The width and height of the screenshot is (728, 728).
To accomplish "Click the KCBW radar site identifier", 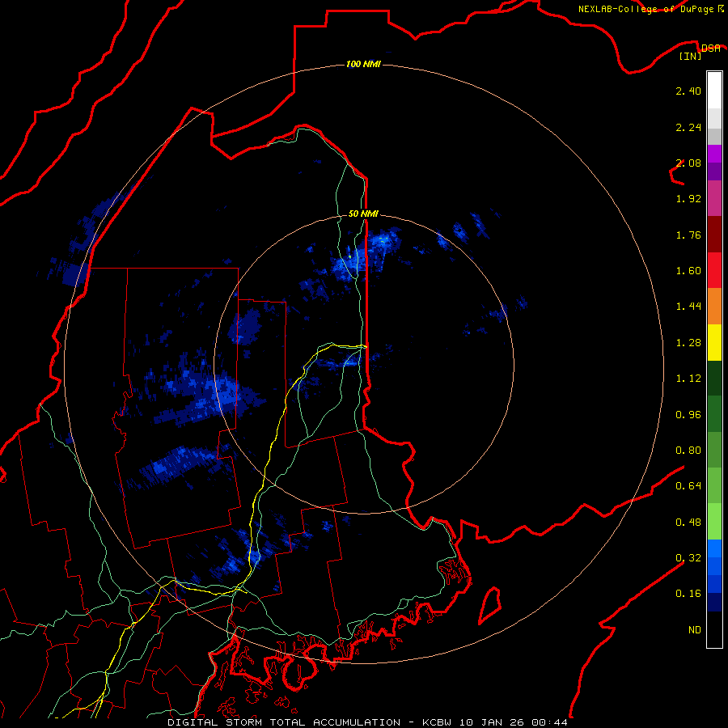I will [x=438, y=722].
